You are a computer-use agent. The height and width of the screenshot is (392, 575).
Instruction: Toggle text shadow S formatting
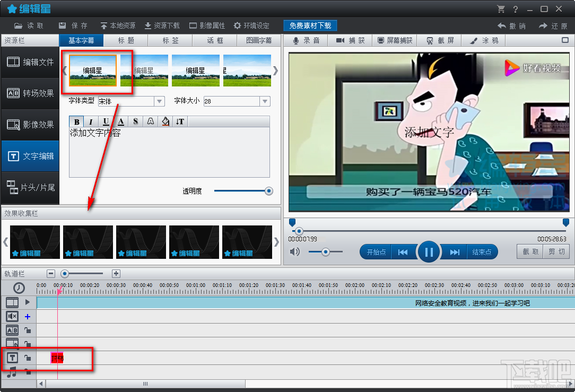[x=136, y=122]
